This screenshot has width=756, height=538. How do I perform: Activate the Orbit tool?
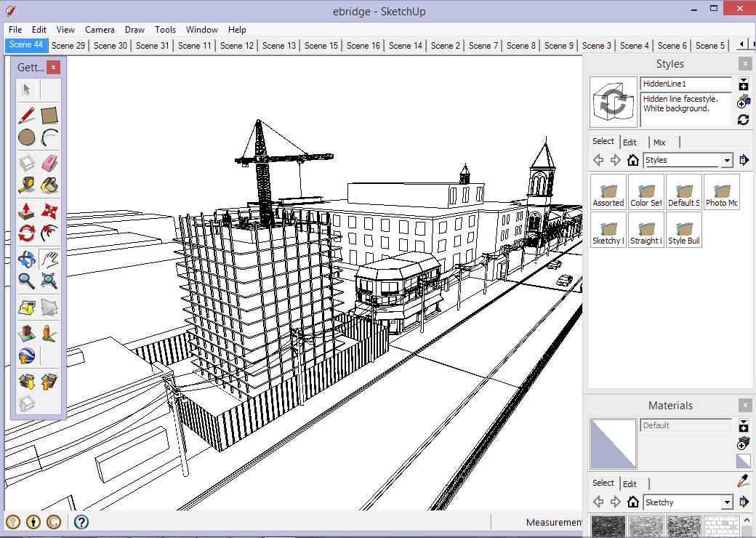[x=27, y=258]
